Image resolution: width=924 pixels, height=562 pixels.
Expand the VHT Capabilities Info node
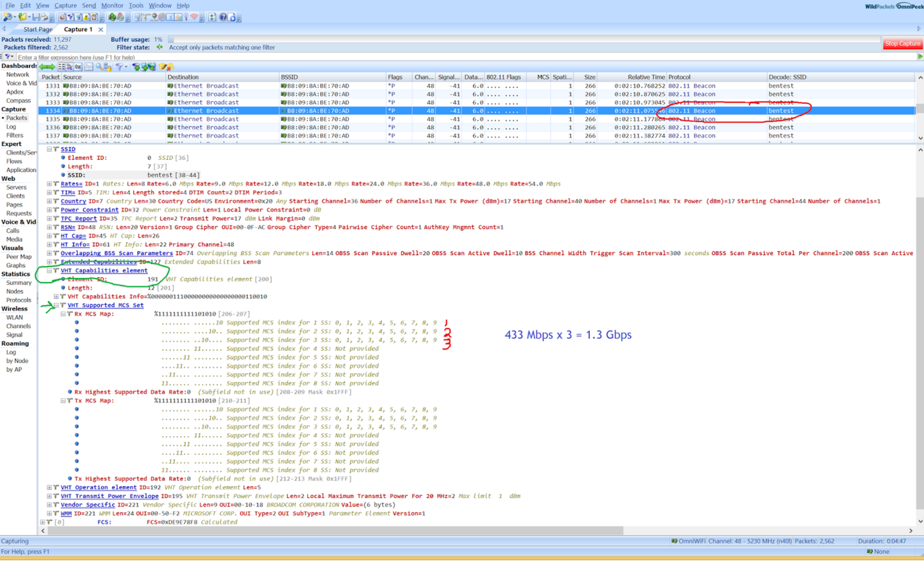point(56,297)
